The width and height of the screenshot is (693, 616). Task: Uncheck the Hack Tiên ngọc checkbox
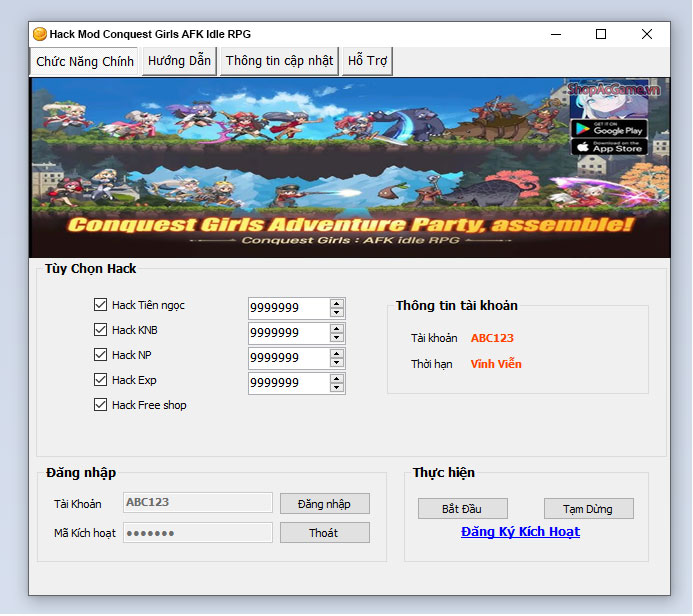(x=100, y=305)
